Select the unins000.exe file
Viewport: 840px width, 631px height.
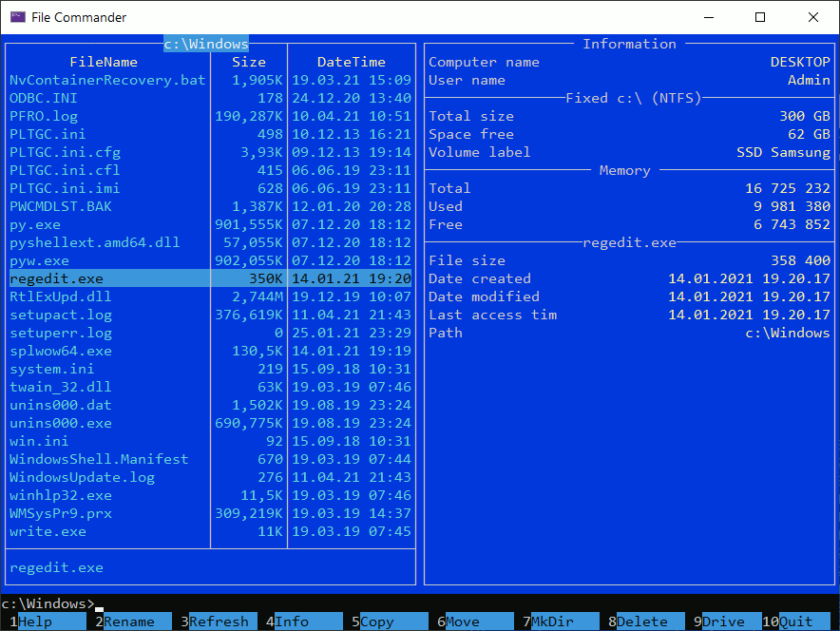click(x=61, y=423)
